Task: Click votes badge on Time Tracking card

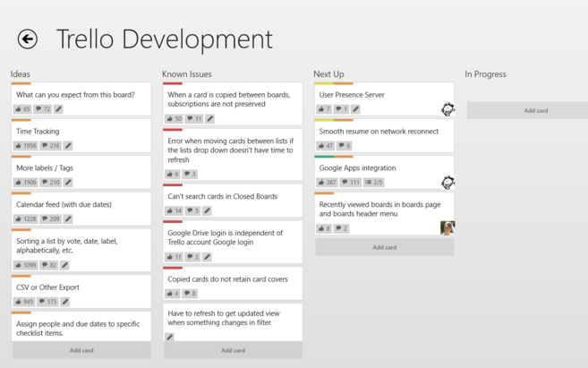Action: point(25,146)
